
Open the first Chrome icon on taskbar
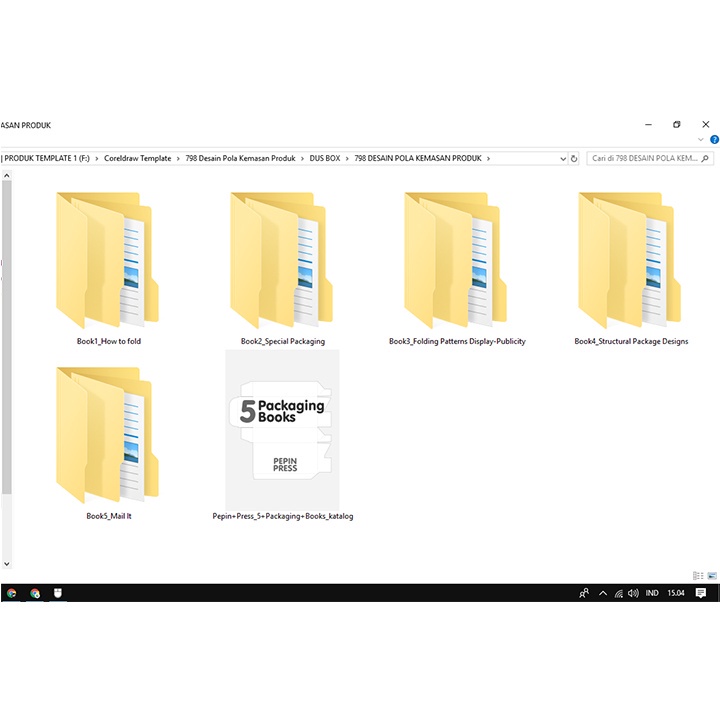point(11,593)
